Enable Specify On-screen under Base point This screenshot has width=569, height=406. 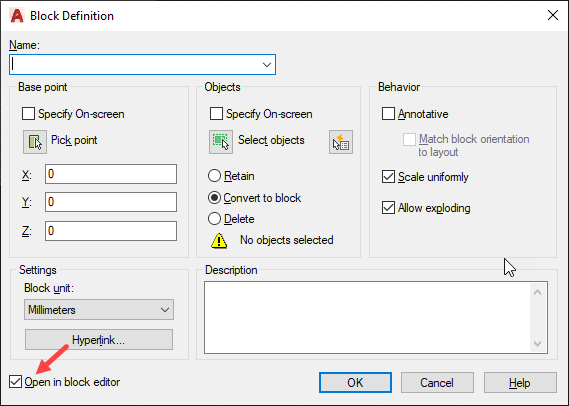[x=28, y=114]
